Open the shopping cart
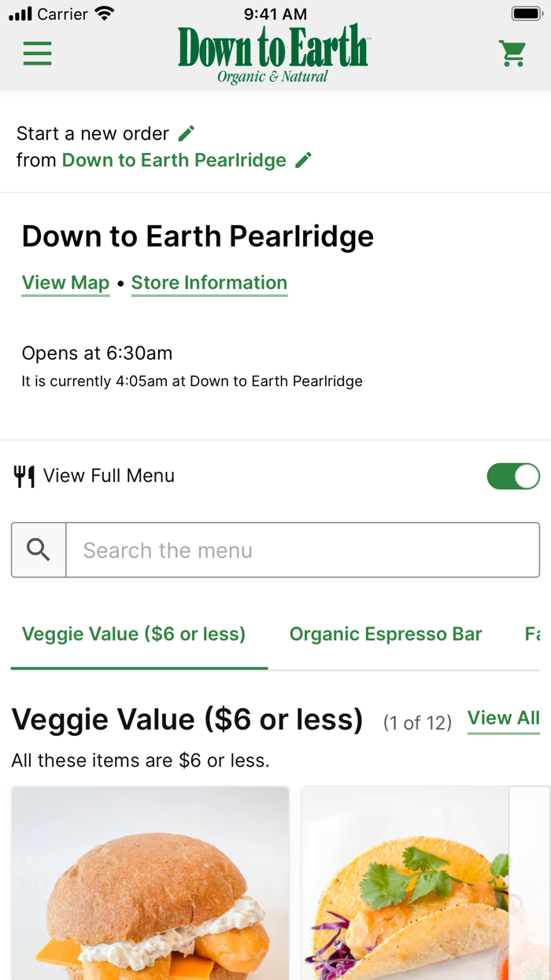The width and height of the screenshot is (551, 980). point(512,53)
